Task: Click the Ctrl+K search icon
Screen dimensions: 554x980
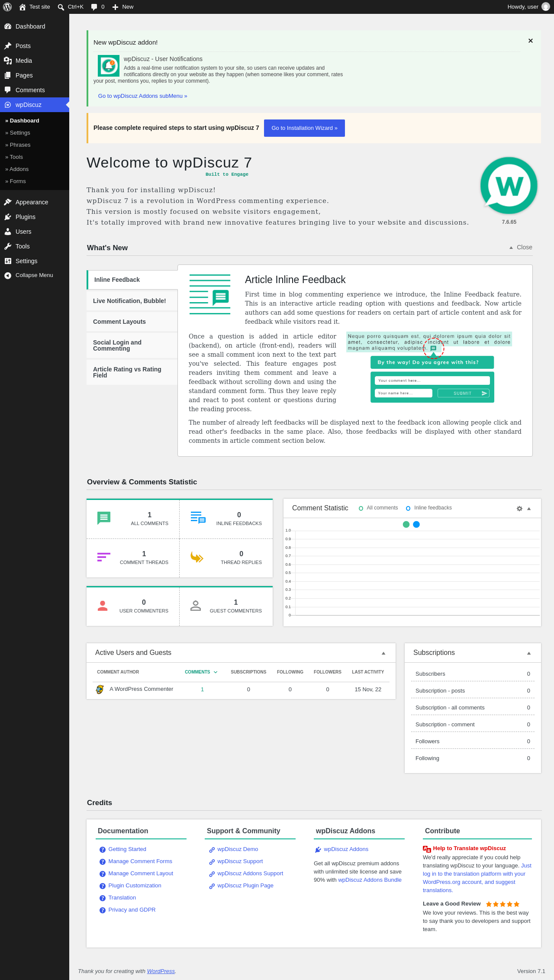Action: pos(61,7)
